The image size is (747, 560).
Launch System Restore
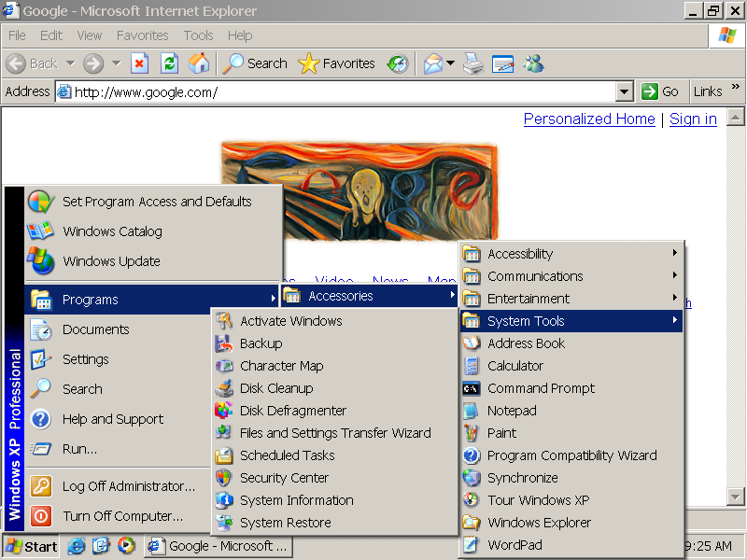click(x=334, y=523)
